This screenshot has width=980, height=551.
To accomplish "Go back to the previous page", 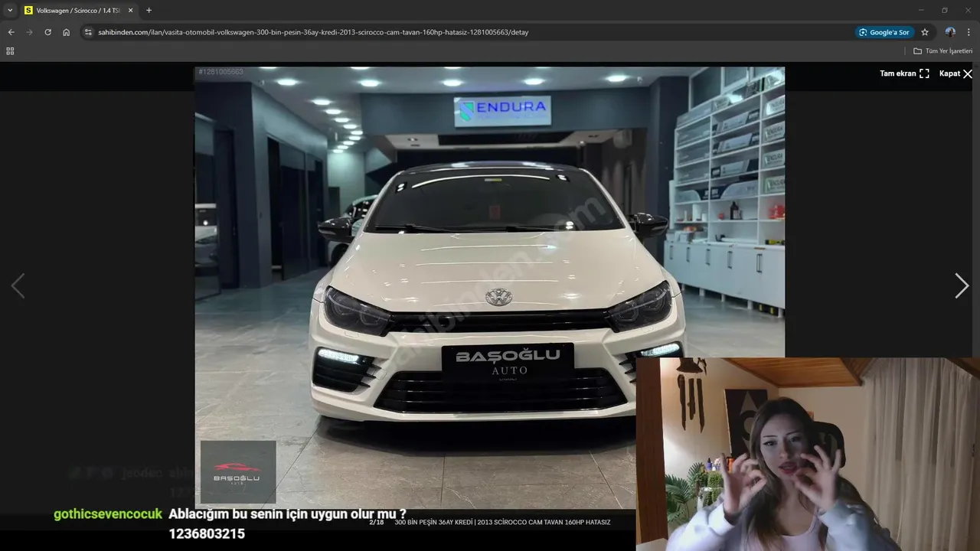I will pyautogui.click(x=11, y=32).
